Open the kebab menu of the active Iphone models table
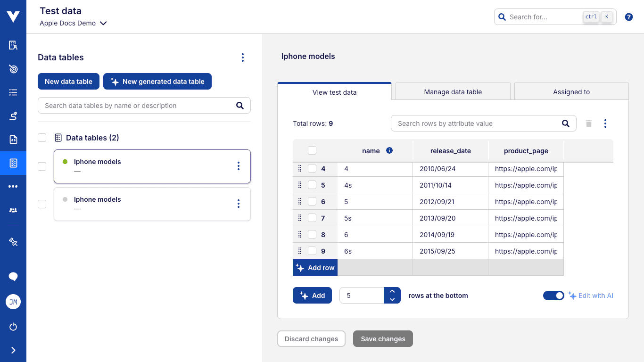This screenshot has width=644, height=362. pos(239,166)
